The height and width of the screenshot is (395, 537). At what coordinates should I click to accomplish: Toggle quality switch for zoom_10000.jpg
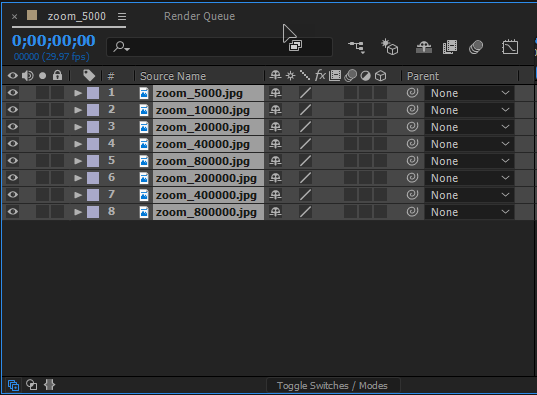[305, 110]
